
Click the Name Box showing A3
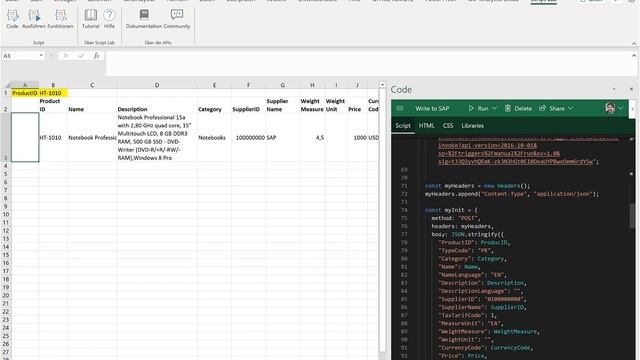point(20,56)
